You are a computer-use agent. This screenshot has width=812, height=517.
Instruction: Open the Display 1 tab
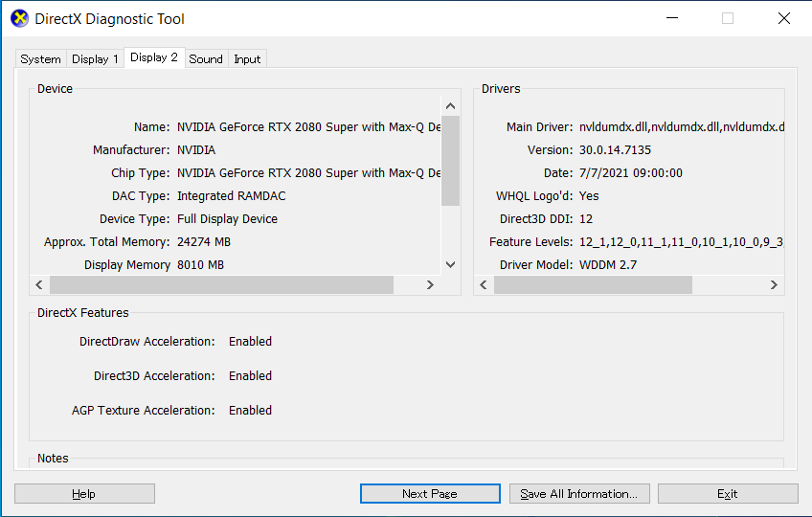click(x=95, y=59)
